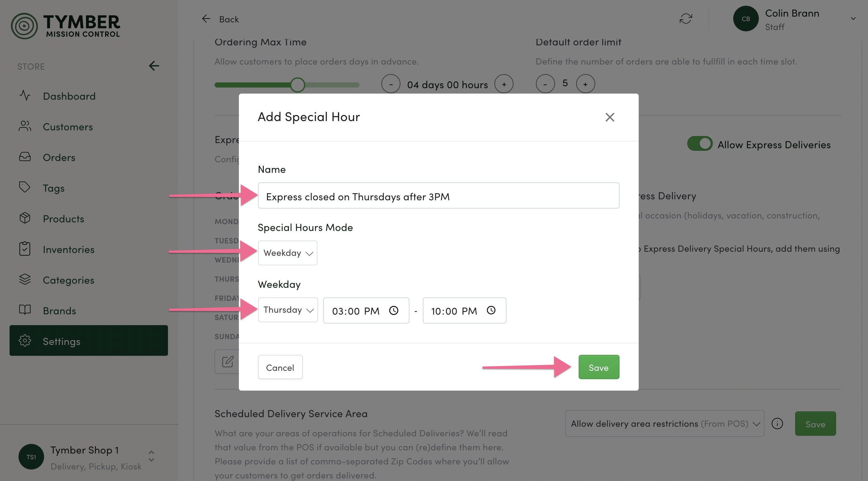
Task: Open the Special Hours Mode dropdown
Action: tap(287, 253)
